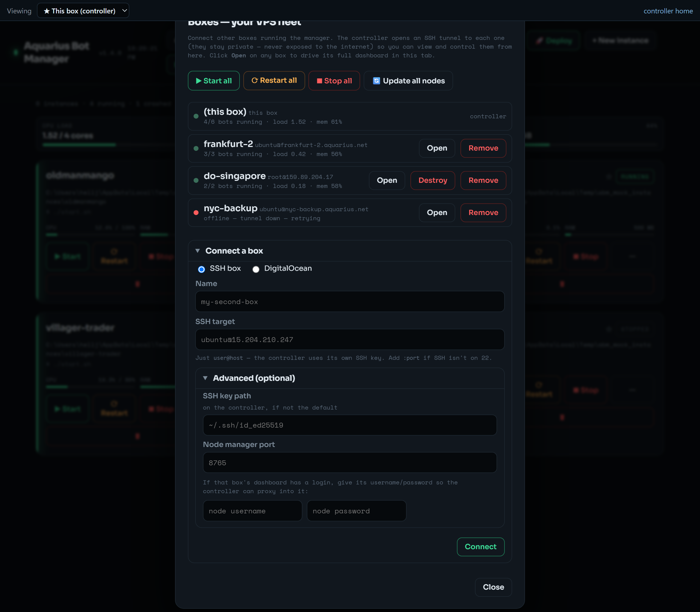Click the Connect button
The width and height of the screenshot is (700, 612).
click(x=481, y=547)
